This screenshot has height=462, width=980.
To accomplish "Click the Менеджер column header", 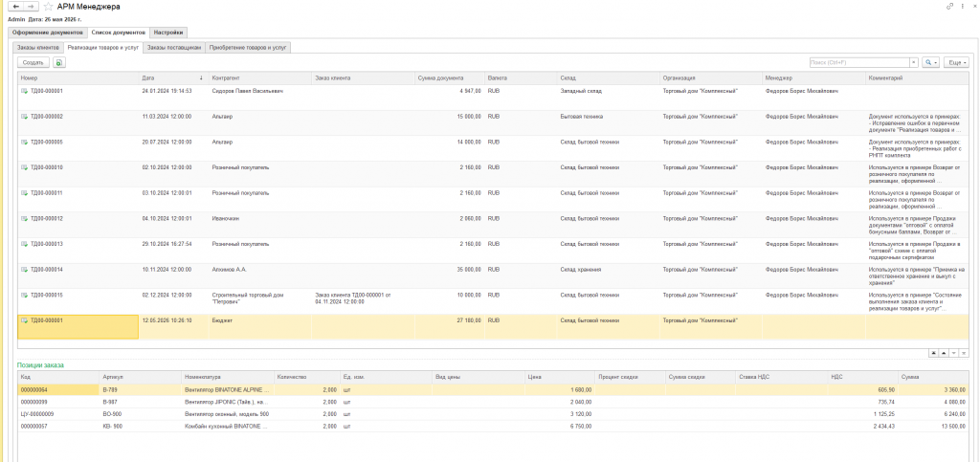I will coord(813,78).
